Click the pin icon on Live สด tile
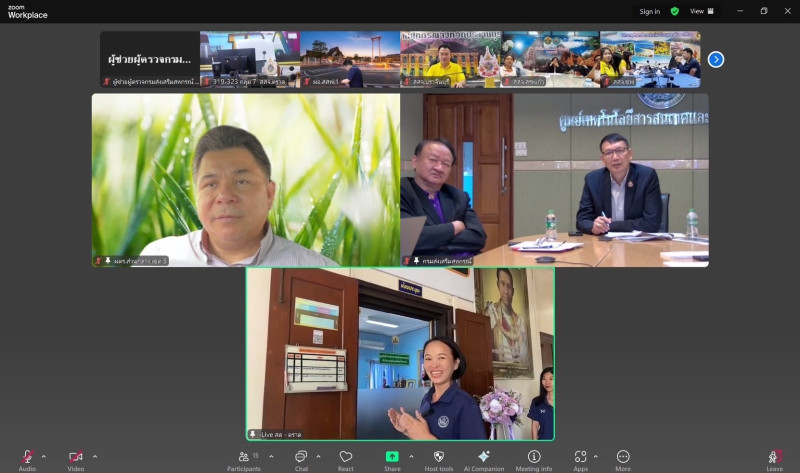This screenshot has width=800, height=473. click(x=253, y=434)
